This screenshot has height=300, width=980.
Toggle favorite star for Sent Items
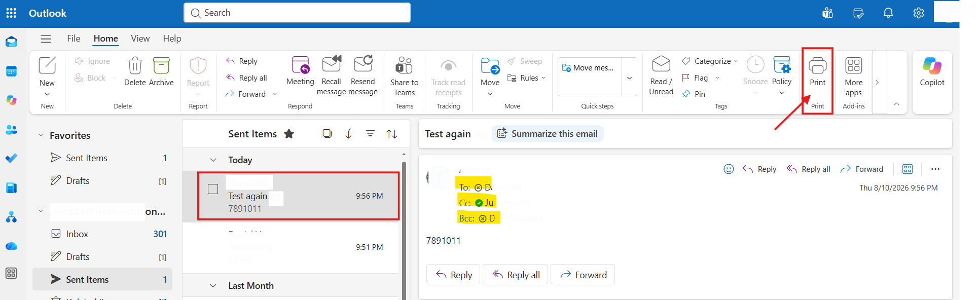289,134
